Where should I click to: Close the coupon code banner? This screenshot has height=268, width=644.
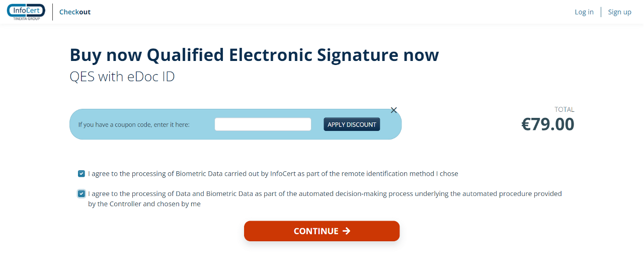click(x=394, y=110)
